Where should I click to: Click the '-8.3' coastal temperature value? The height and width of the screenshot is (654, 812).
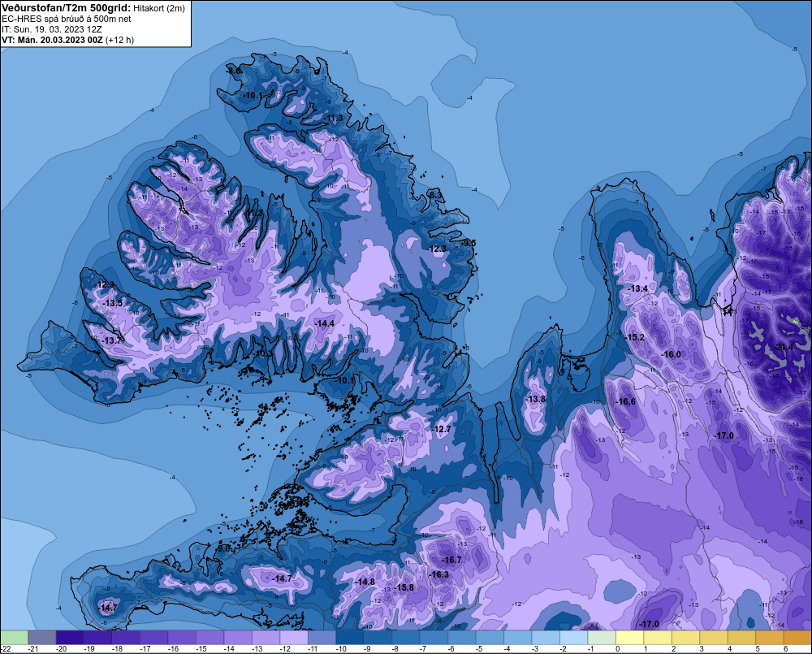point(435,195)
